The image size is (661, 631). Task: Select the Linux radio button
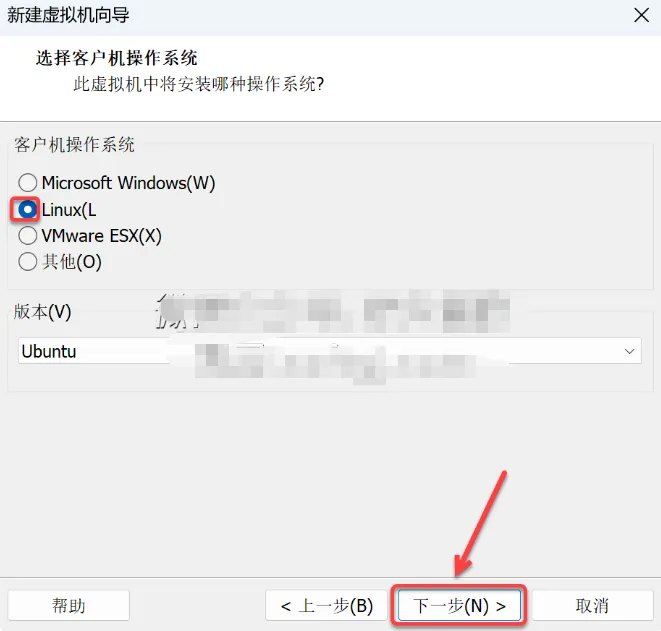27,209
